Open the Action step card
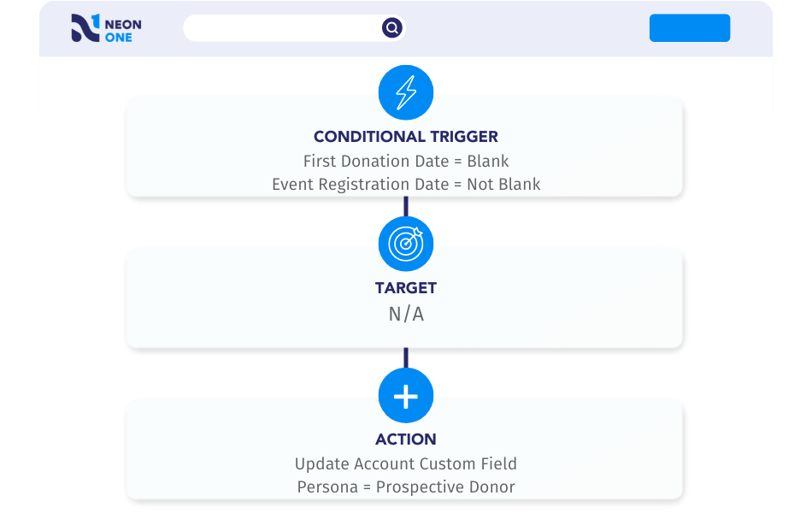812x513 pixels. click(404, 450)
